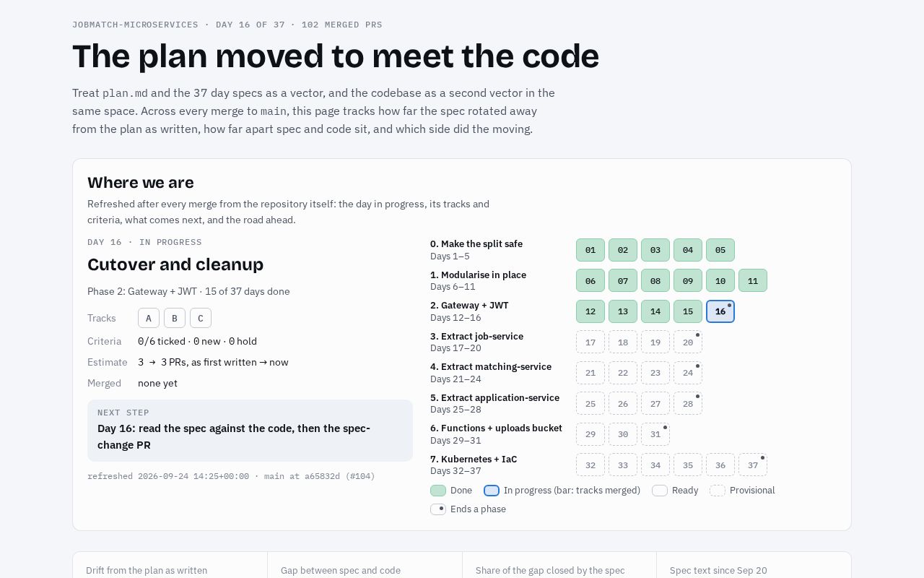The width and height of the screenshot is (924, 578).
Task: Open day 06 tile
Action: click(x=590, y=280)
